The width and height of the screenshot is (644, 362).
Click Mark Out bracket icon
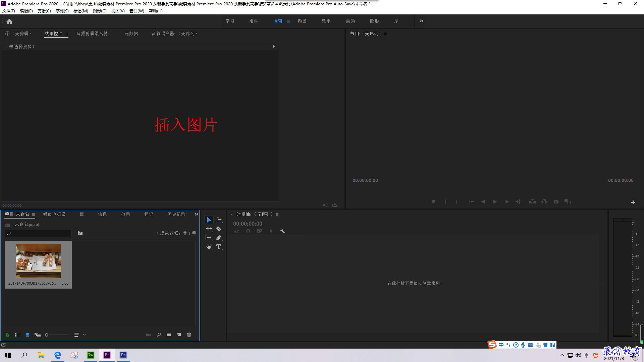click(456, 202)
